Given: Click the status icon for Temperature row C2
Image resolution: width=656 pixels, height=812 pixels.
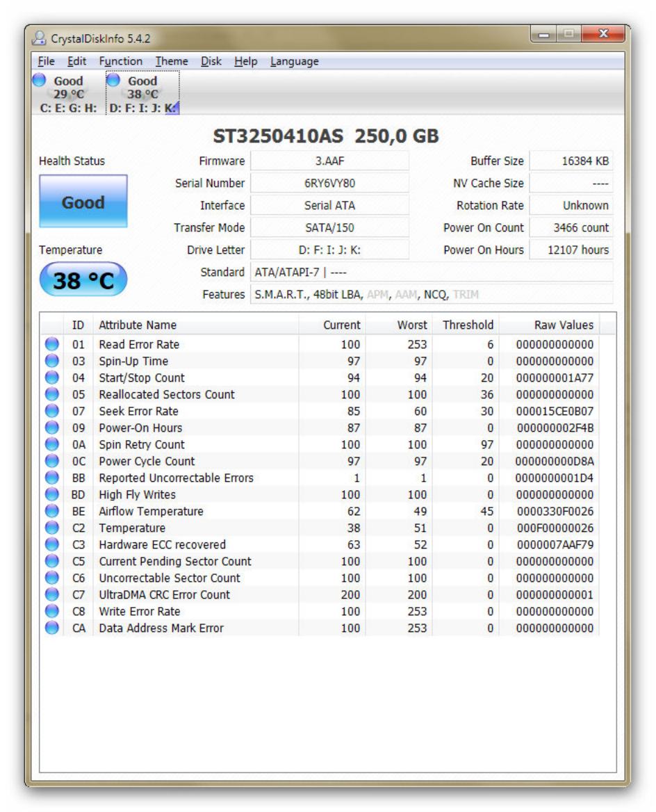Looking at the screenshot, I should pos(52,528).
